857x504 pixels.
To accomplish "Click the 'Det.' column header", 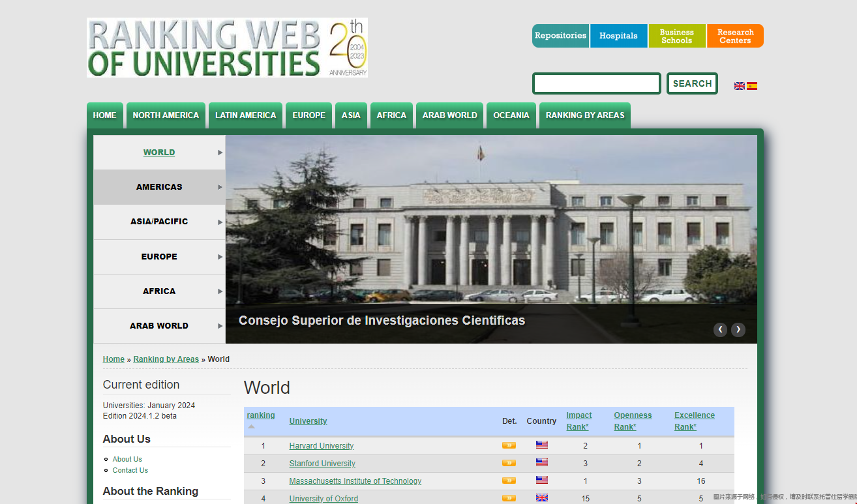I will click(509, 421).
